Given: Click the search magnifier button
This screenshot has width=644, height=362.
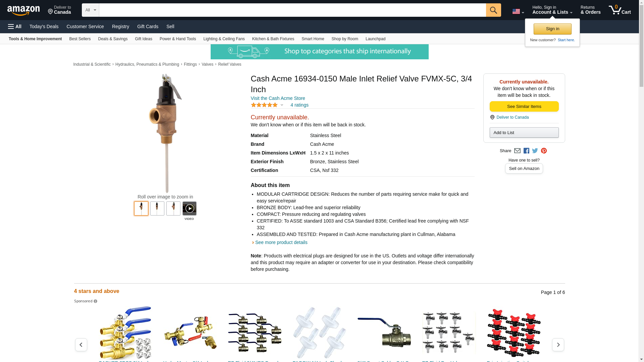Looking at the screenshot, I should (493, 10).
